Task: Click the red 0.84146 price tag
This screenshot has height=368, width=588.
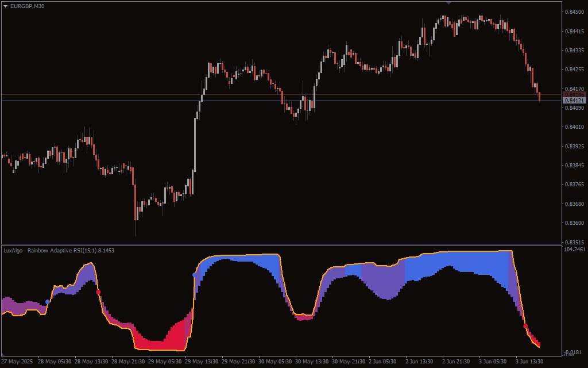Action: (574, 94)
